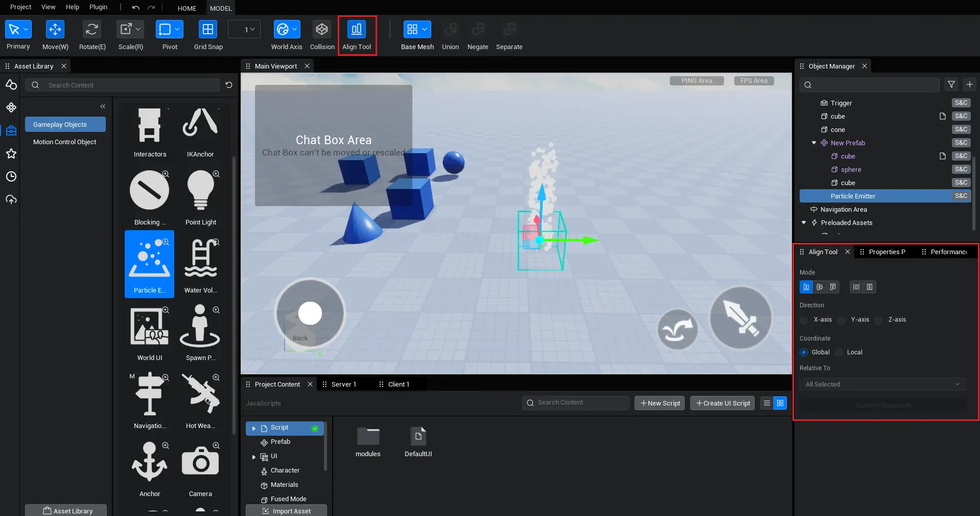Select center align mode icon
The height and width of the screenshot is (516, 980).
[x=820, y=287]
